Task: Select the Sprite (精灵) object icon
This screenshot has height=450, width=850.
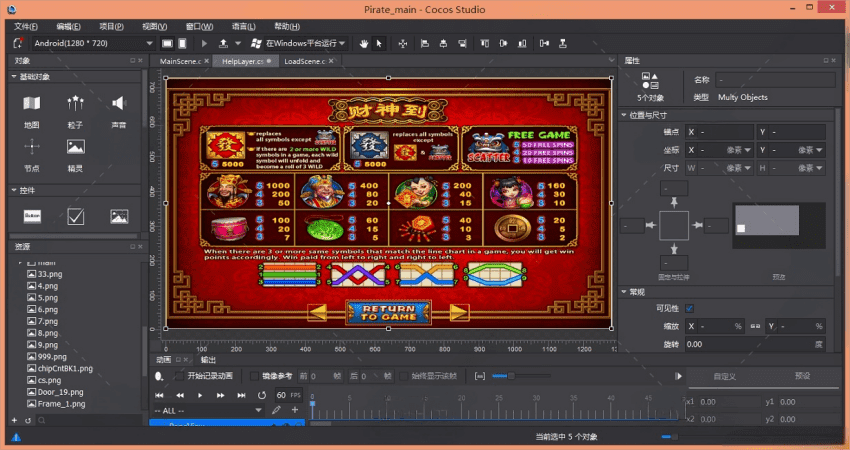Action: 75,148
